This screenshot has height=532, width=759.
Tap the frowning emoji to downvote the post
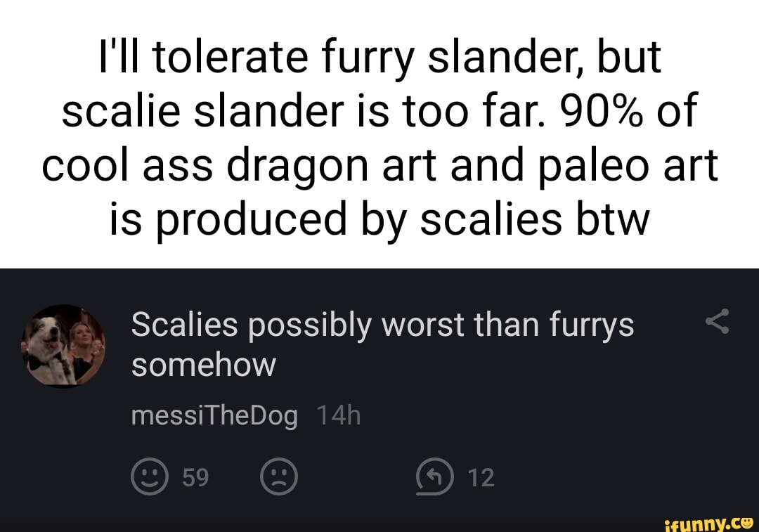click(x=279, y=476)
